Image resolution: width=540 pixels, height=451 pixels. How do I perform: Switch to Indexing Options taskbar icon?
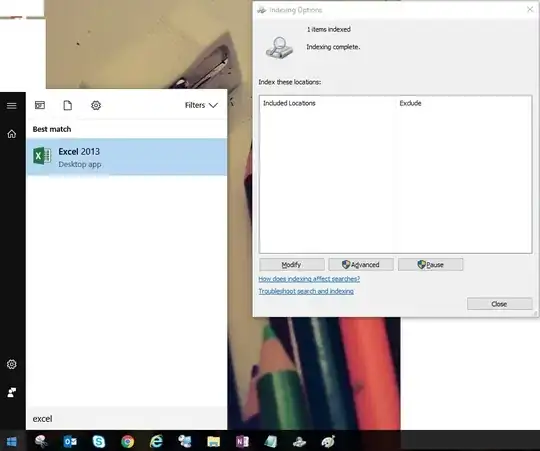[x=299, y=441]
